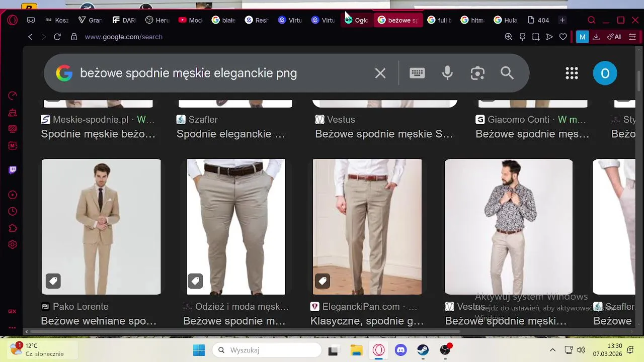Screen dimensions: 644x362
Task: Switch to the '404' tab
Action: click(538, 20)
